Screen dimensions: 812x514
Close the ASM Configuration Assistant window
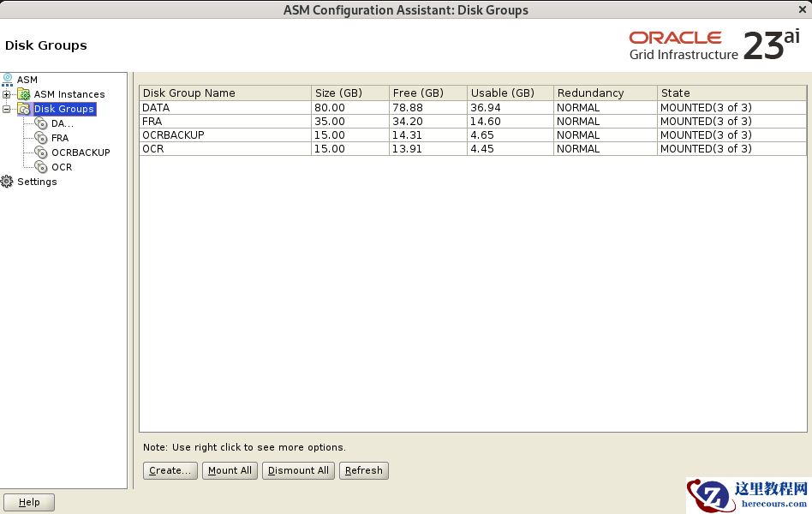(x=803, y=9)
